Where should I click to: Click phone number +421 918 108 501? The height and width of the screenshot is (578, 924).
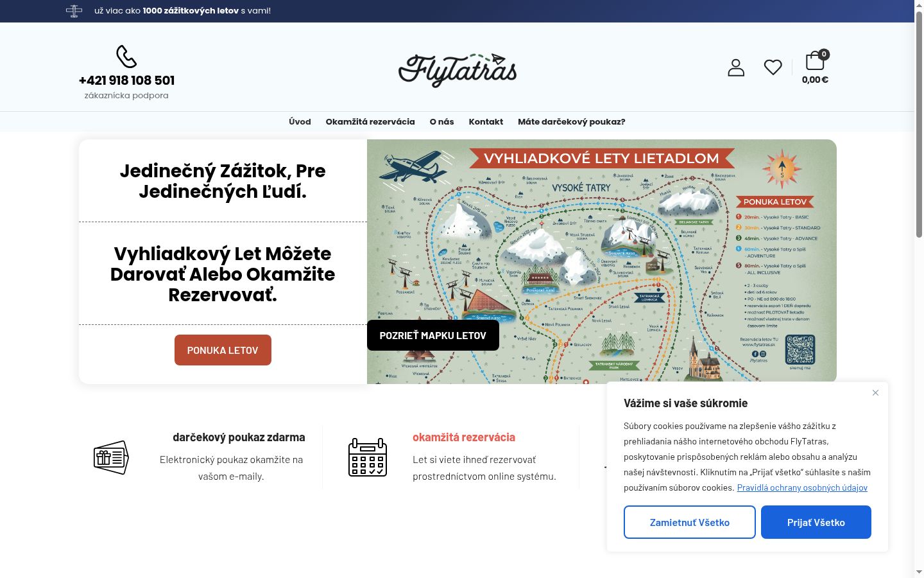pyautogui.click(x=126, y=80)
